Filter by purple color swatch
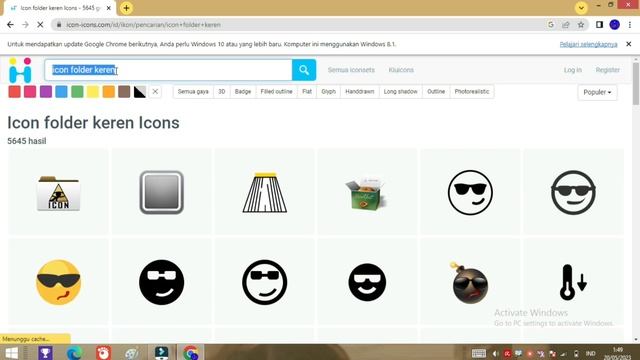Image resolution: width=640 pixels, height=360 pixels. click(x=46, y=92)
